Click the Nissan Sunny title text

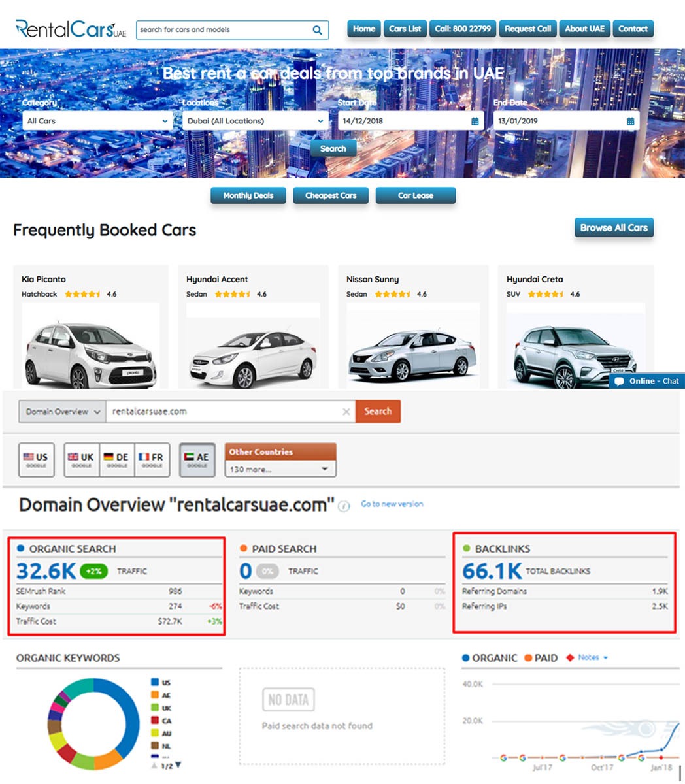tap(373, 280)
